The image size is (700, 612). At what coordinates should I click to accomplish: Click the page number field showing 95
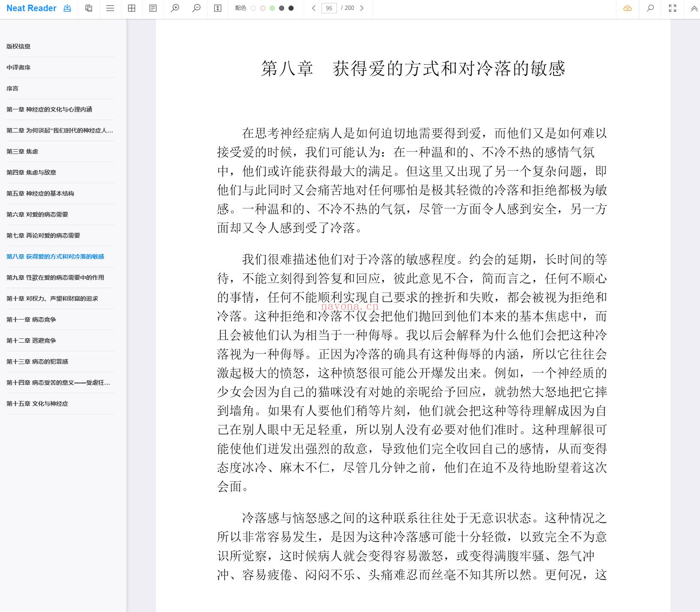pos(329,8)
